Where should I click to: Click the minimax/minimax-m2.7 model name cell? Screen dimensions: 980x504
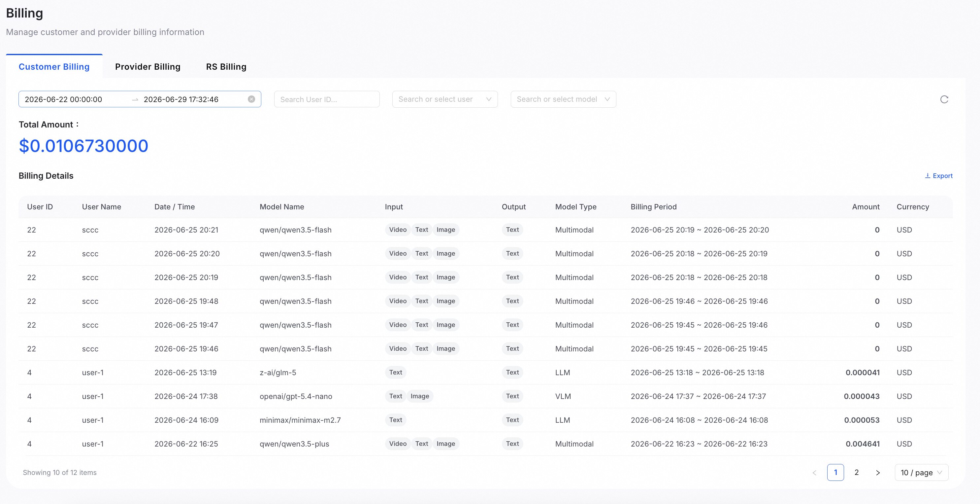click(x=300, y=420)
